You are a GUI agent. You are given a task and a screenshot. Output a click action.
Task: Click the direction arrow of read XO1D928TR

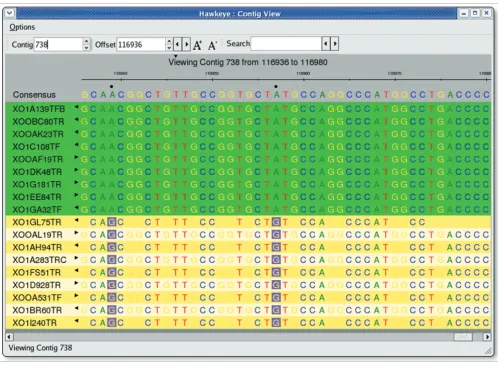tap(76, 283)
